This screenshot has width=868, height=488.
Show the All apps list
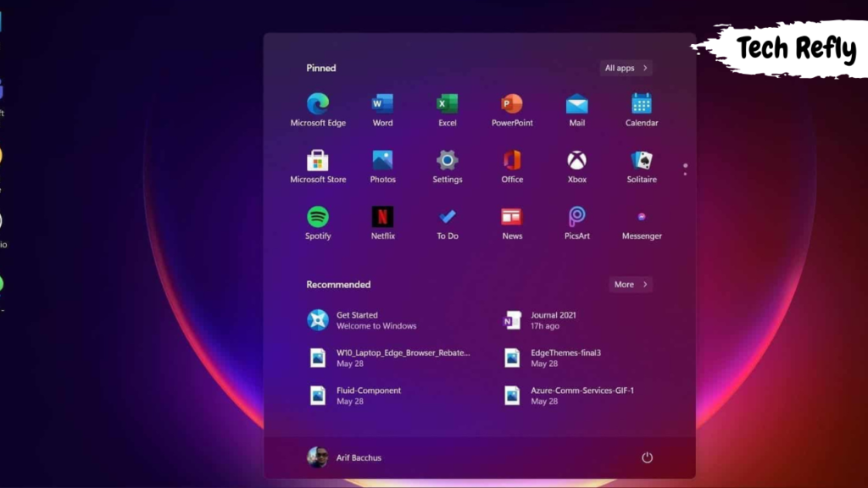[626, 68]
